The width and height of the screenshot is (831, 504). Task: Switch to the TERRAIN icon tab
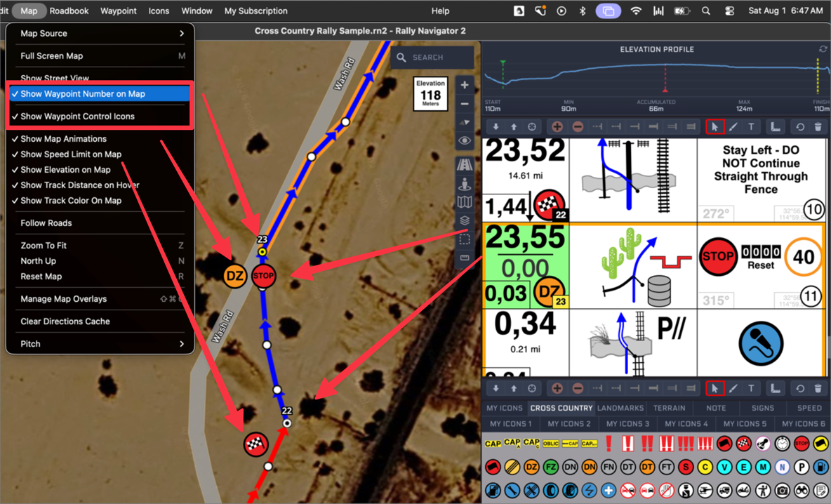[669, 408]
